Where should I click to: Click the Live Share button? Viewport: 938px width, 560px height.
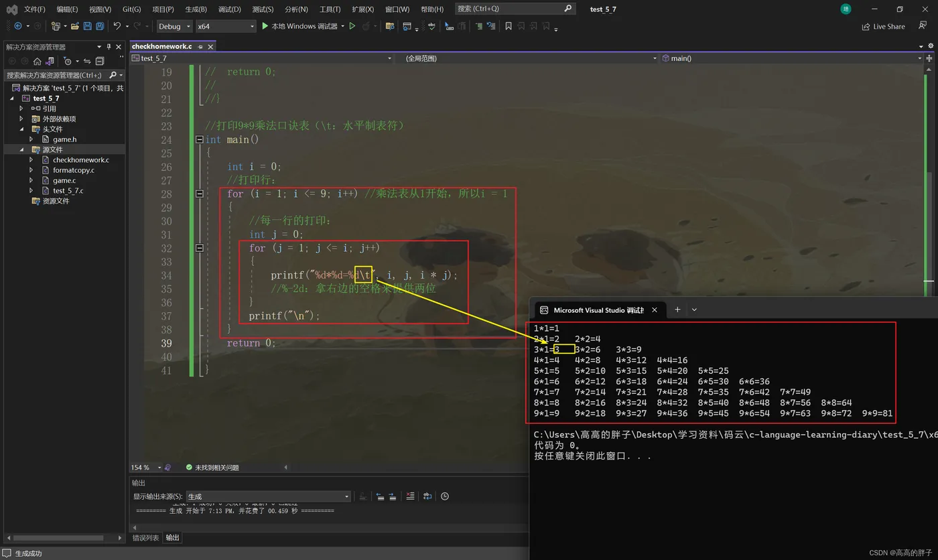(883, 27)
